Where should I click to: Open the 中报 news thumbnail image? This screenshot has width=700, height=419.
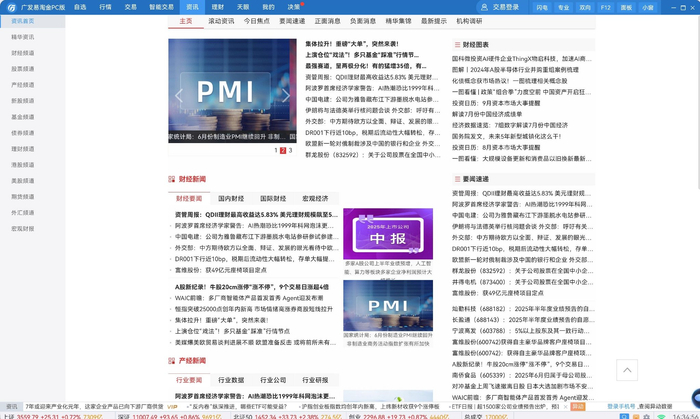388,233
